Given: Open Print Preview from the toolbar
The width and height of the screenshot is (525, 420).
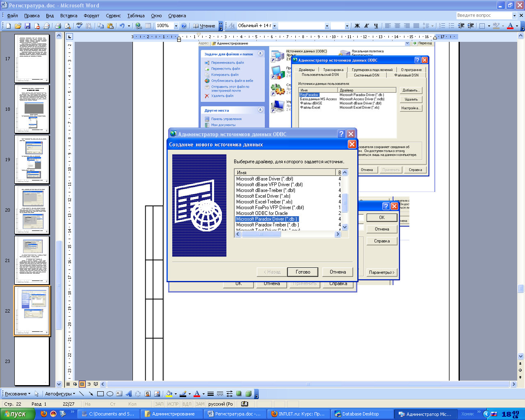Looking at the screenshot, I should click(x=68, y=26).
